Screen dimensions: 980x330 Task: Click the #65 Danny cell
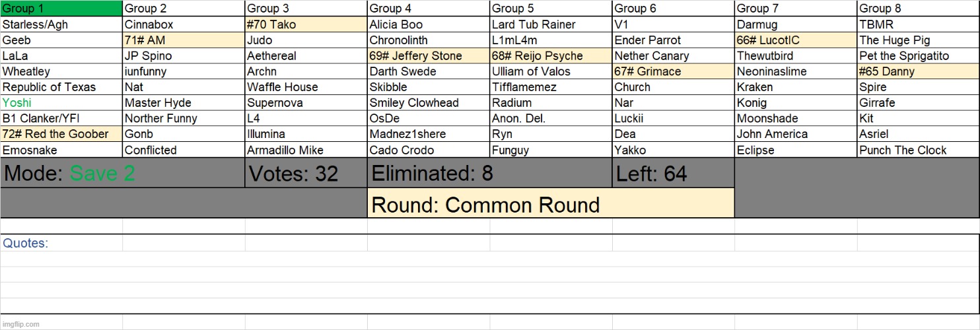click(919, 71)
